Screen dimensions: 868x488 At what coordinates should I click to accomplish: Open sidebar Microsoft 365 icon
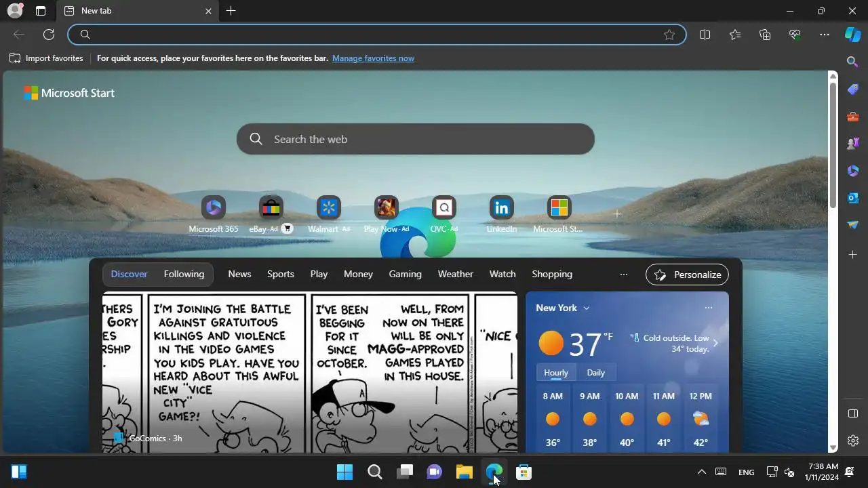853,171
